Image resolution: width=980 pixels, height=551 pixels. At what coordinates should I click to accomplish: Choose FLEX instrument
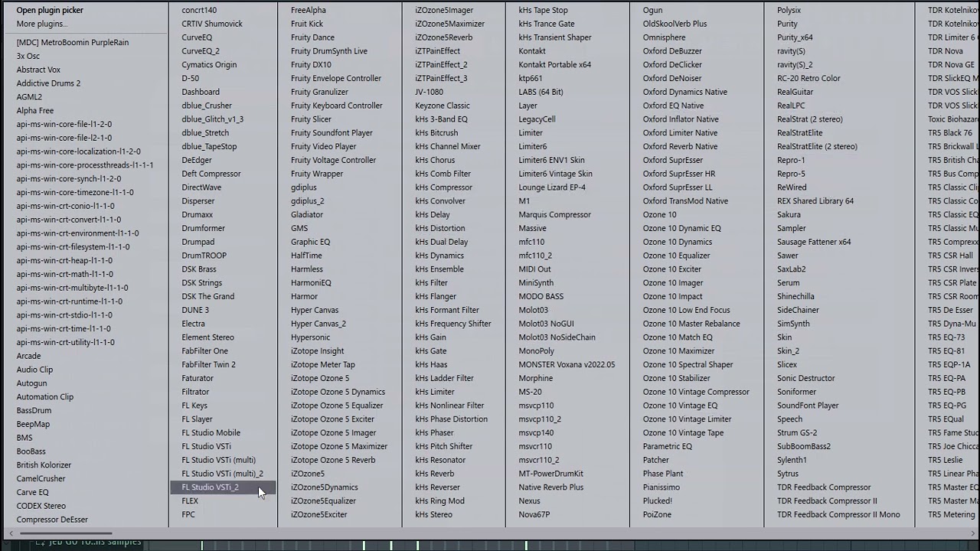tap(190, 501)
